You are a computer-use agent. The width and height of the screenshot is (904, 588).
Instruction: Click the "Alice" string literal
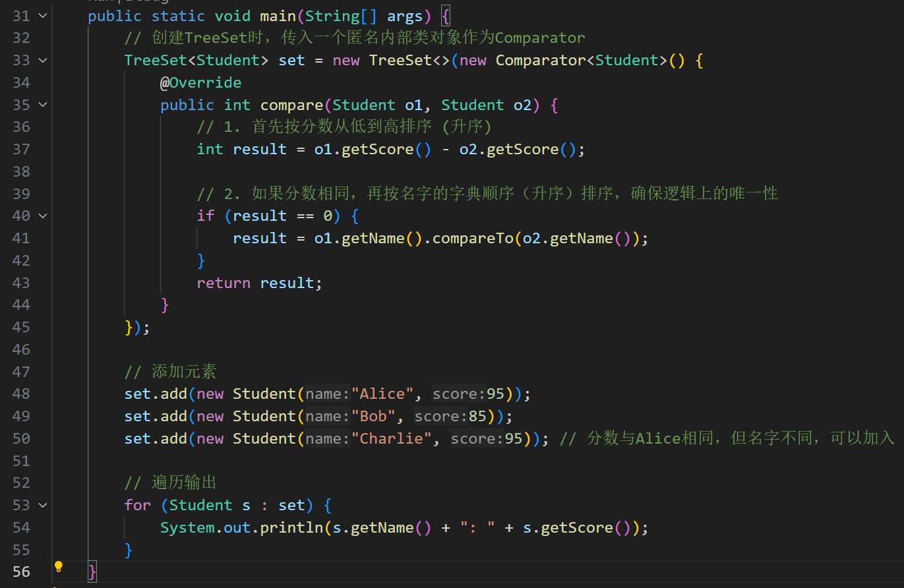click(x=382, y=394)
